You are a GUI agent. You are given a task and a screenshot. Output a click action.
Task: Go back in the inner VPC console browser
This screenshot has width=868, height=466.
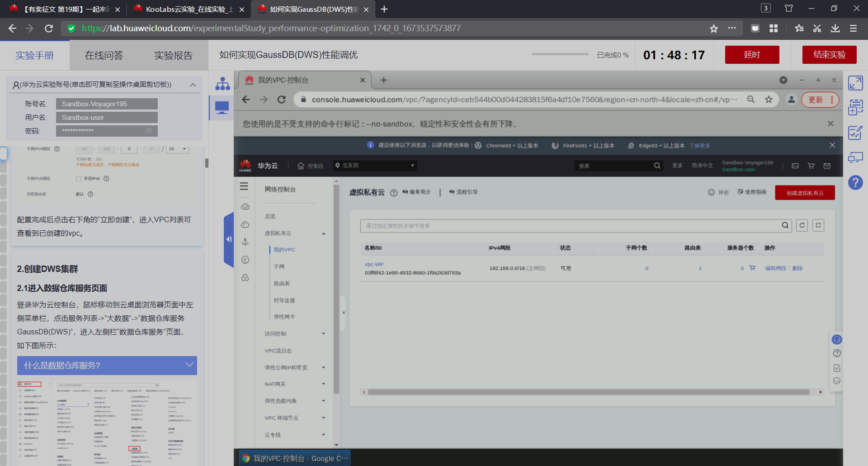point(246,100)
